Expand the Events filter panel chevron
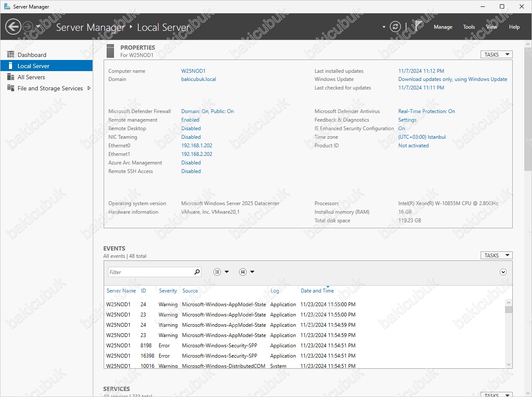The image size is (532, 397). point(503,272)
